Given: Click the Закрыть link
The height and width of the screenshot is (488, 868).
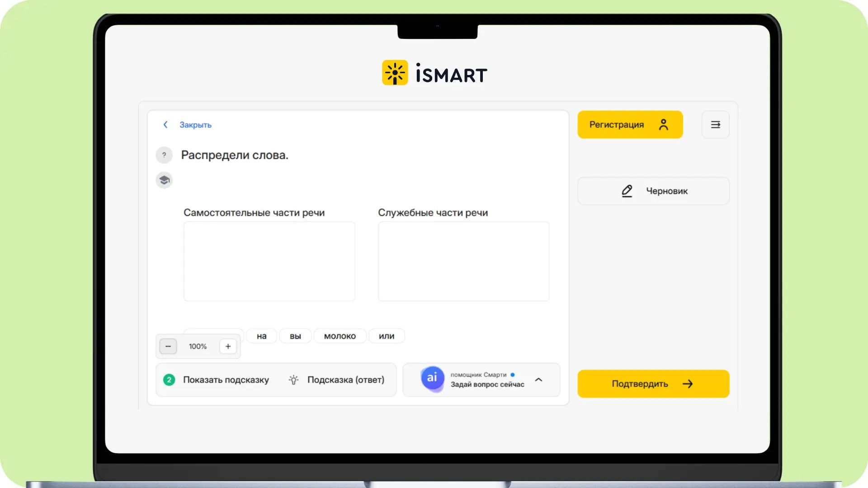Looking at the screenshot, I should click(195, 125).
